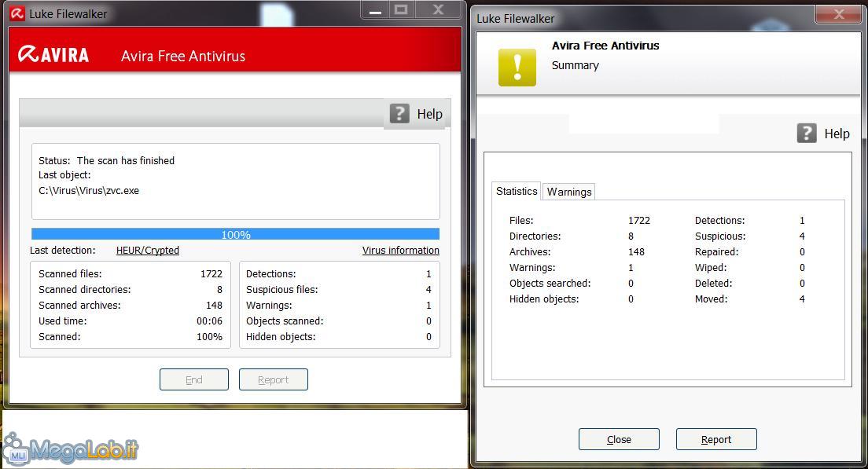Click the blue 100% scan progress bar

(x=235, y=234)
